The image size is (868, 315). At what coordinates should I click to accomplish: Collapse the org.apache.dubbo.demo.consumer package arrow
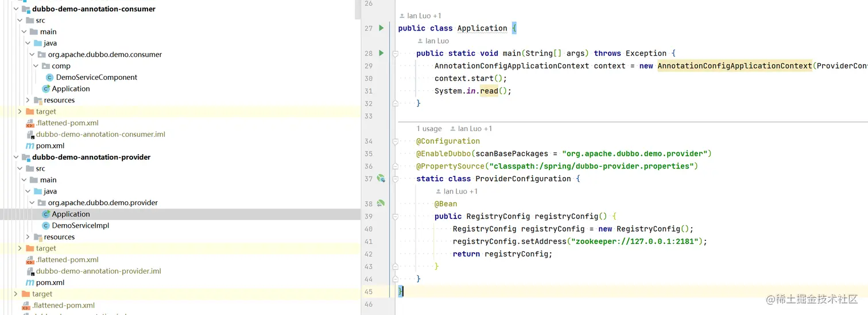click(x=32, y=55)
